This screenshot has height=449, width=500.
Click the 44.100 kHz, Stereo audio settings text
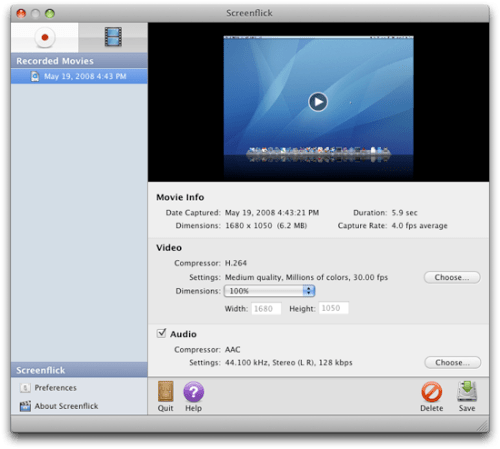point(289,362)
